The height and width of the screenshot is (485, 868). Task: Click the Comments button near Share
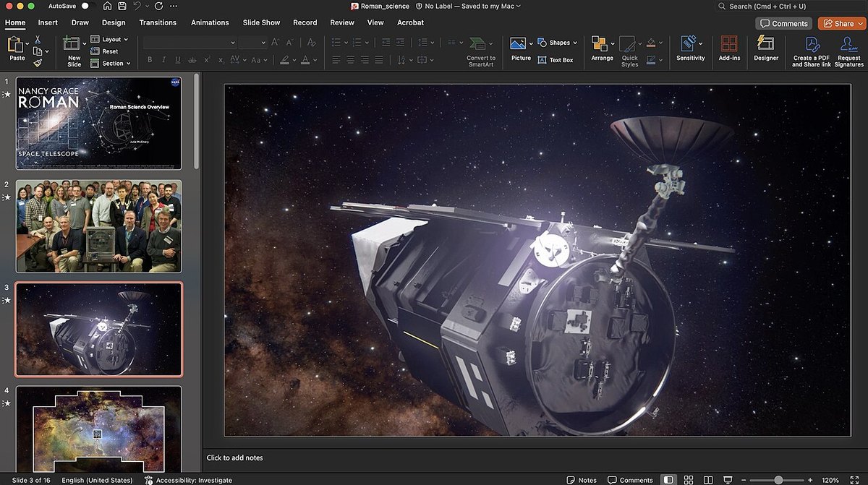click(x=783, y=23)
